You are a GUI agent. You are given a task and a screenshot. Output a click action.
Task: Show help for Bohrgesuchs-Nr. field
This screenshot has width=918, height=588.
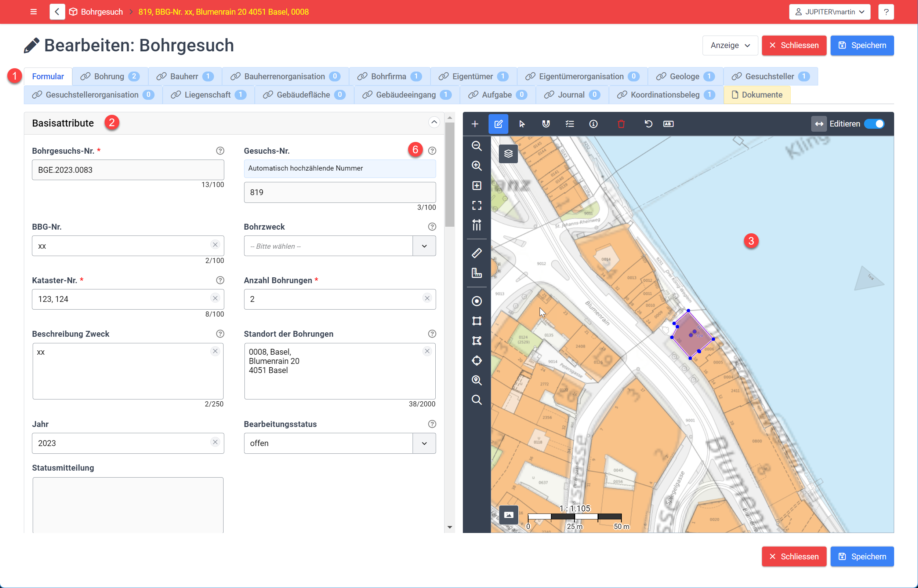[x=220, y=151]
